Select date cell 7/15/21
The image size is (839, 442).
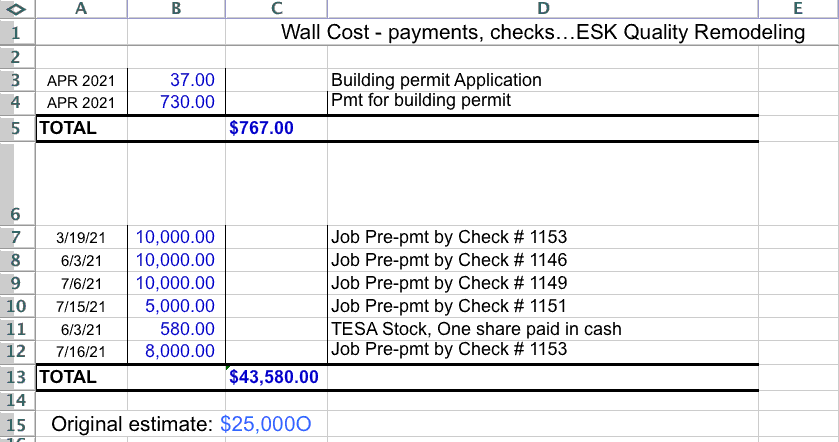(81, 306)
